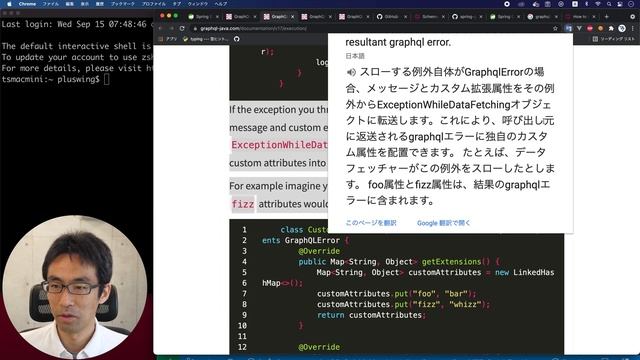Open Chrome's three-dot menu
The height and width of the screenshot is (360, 640).
tap(633, 28)
